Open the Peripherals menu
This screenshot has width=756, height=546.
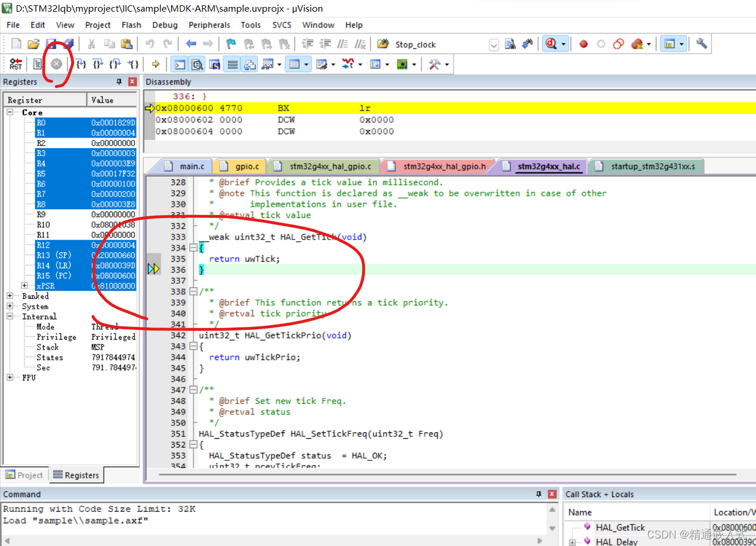click(209, 25)
